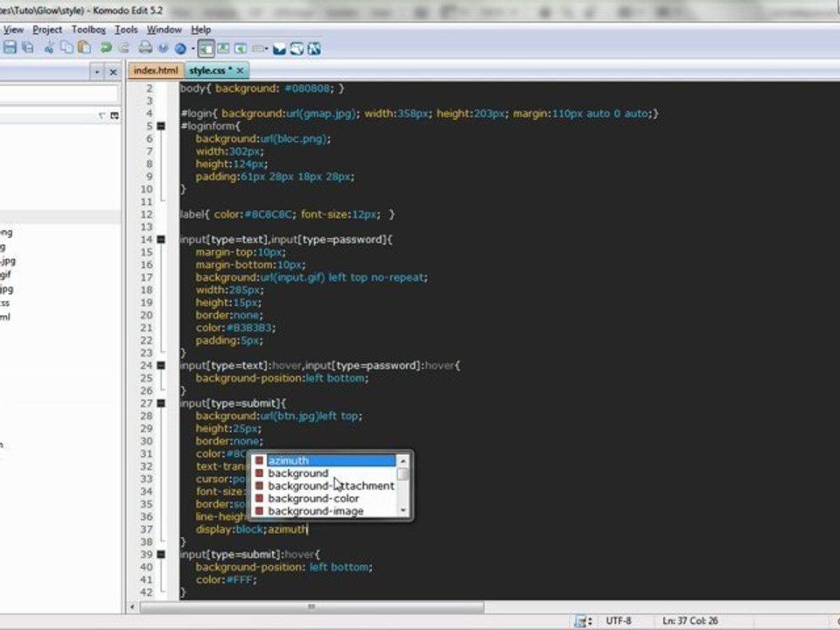Toggle the right pane visibility button

click(x=241, y=49)
